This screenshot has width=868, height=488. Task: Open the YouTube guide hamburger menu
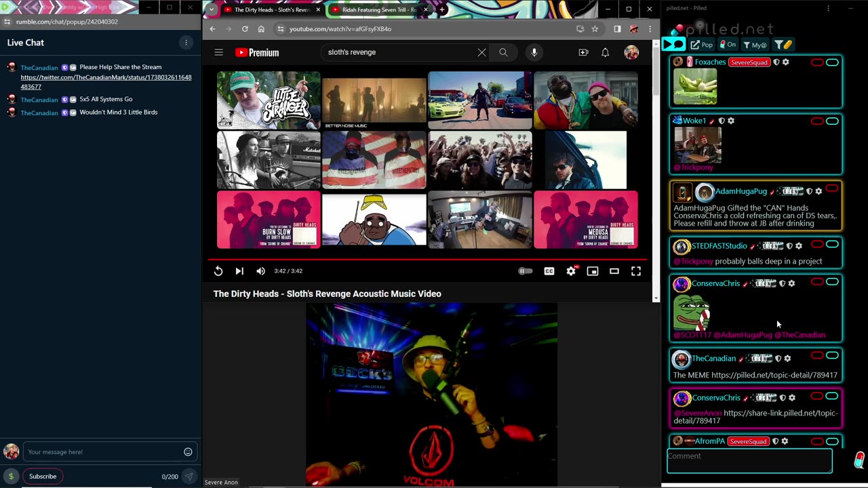tap(218, 52)
